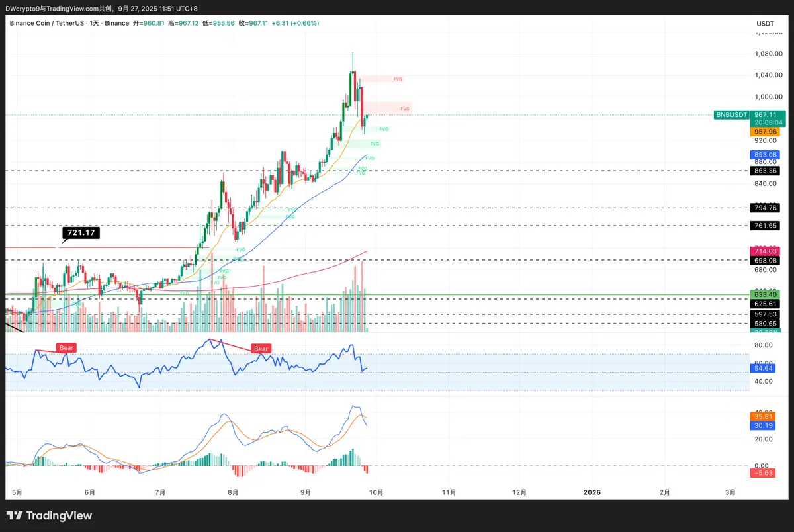This screenshot has width=794, height=532.
Task: Click the change value +6.31 (+0.66%)
Action: [x=295, y=23]
